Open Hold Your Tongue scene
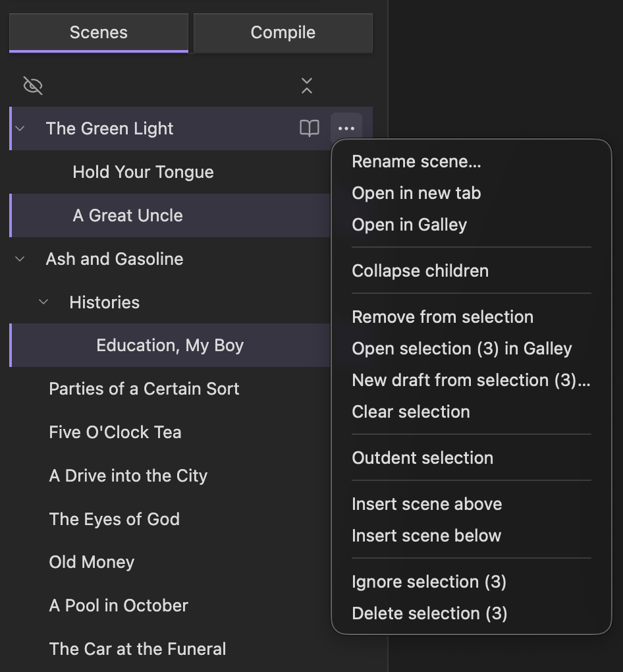Viewport: 623px width, 672px height. click(143, 172)
